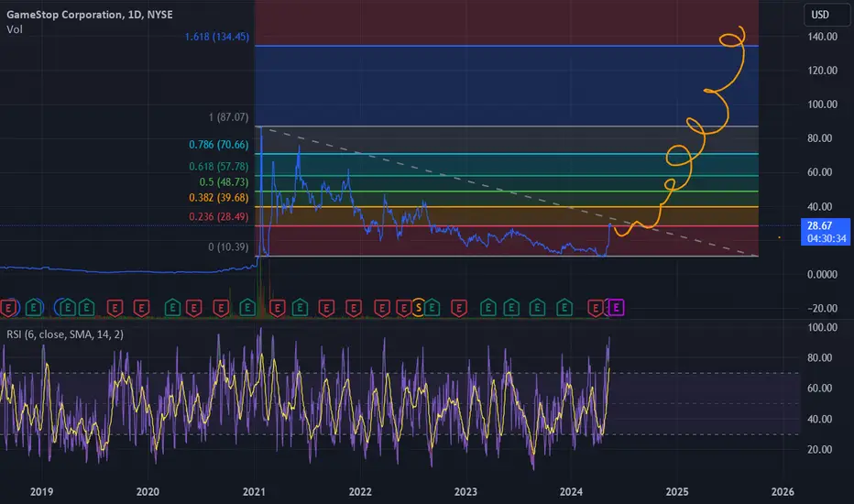854x504 pixels.
Task: Click the green earnings marker right of the split marker
Action: click(432, 308)
